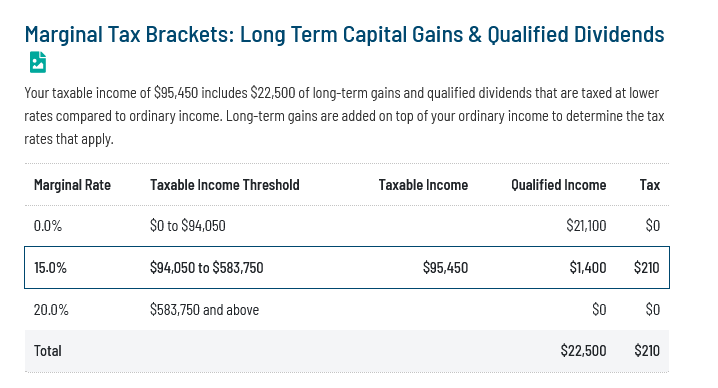Click the $210 total tax value

[647, 351]
